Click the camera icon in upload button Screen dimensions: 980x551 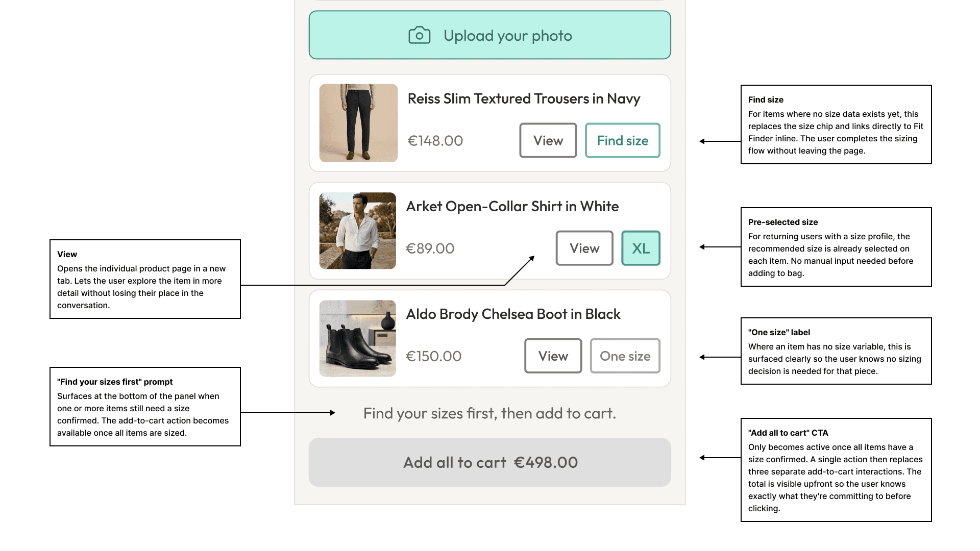tap(419, 36)
